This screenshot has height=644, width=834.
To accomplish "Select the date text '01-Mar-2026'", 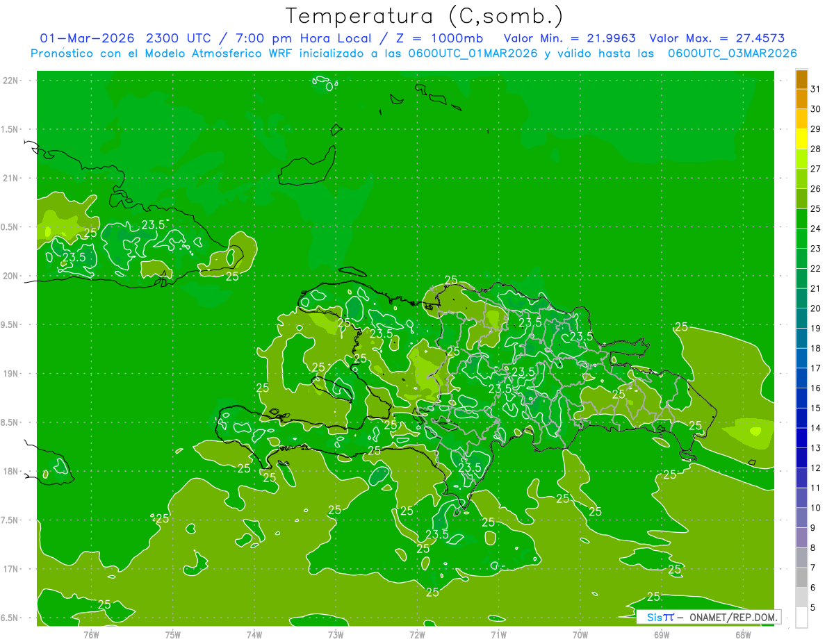I will point(88,38).
